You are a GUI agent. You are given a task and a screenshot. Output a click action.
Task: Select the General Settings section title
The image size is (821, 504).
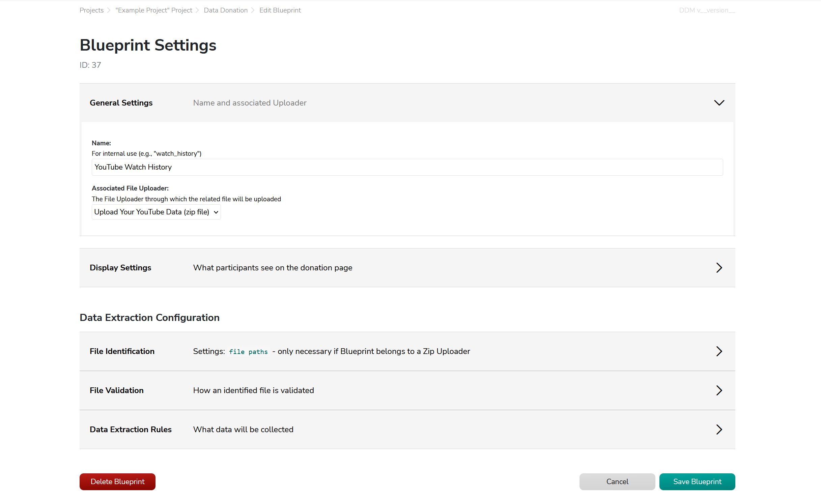[x=121, y=103]
